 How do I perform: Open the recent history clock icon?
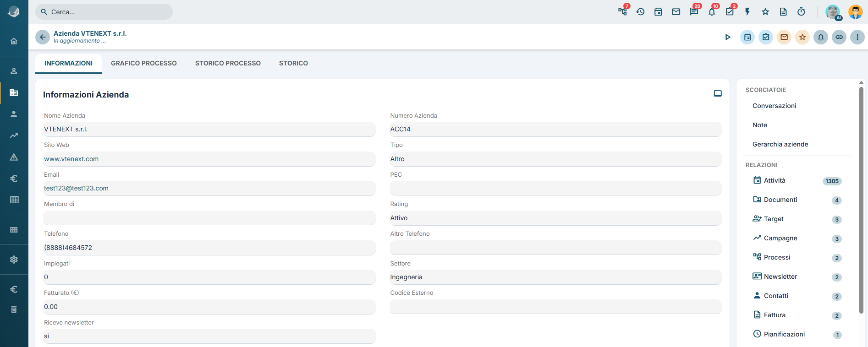640,12
